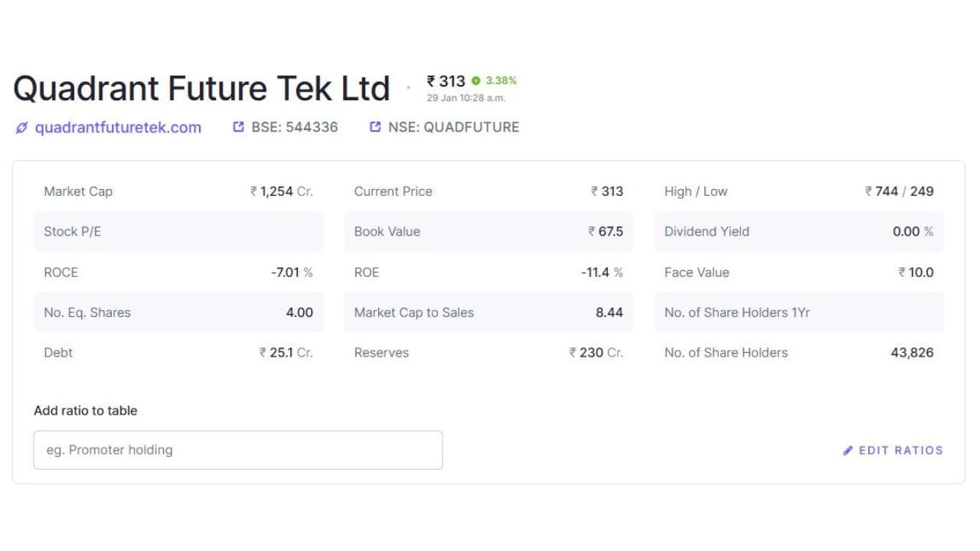Click the Debt value of 25.1 Cr.
Image resolution: width=980 pixels, height=551 pixels.
286,353
